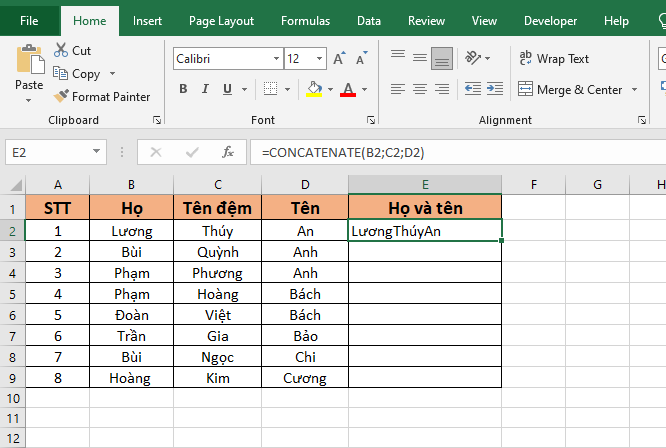This screenshot has height=448, width=666.
Task: Activate the Format Painter brush
Action: [x=61, y=96]
